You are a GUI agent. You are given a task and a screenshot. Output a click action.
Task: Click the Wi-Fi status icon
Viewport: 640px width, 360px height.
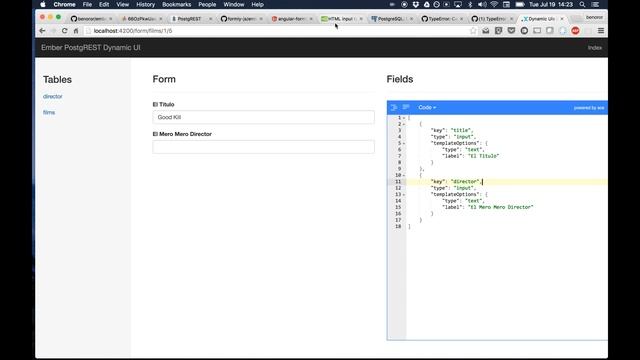tap(494, 4)
